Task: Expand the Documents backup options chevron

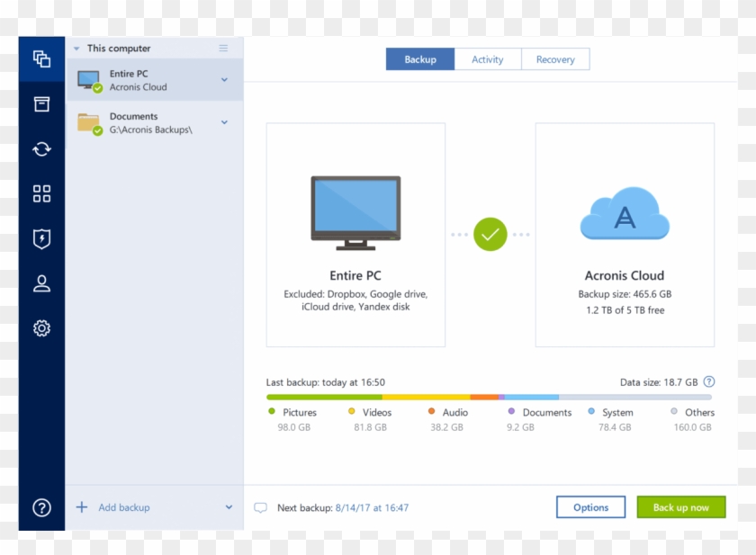Action: point(223,122)
